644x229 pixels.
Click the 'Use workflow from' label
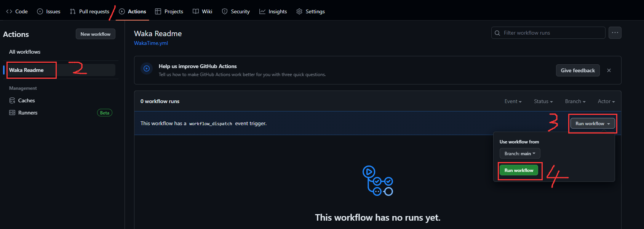(x=519, y=142)
